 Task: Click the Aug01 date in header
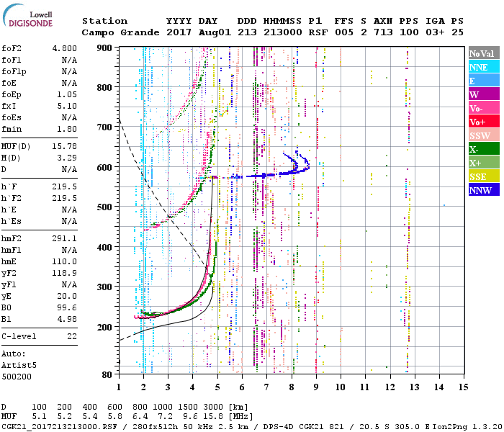tap(215, 32)
